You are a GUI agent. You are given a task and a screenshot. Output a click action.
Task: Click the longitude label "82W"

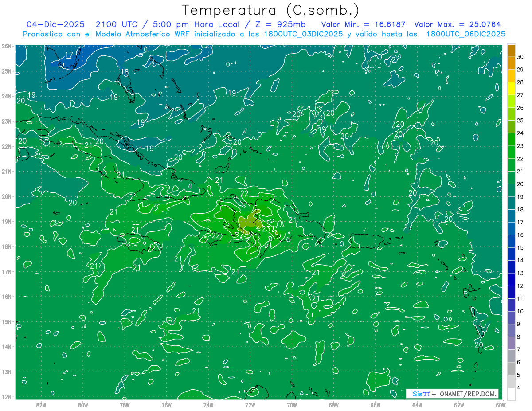click(x=41, y=405)
